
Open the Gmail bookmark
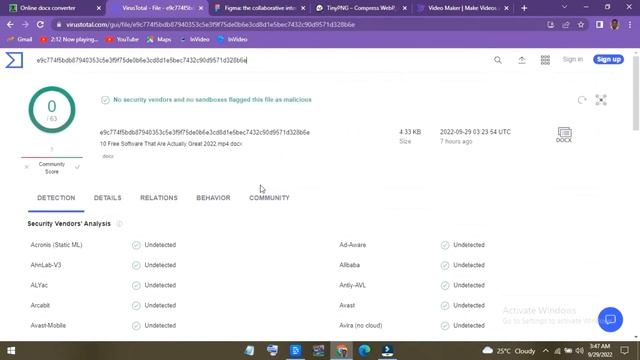point(20,40)
